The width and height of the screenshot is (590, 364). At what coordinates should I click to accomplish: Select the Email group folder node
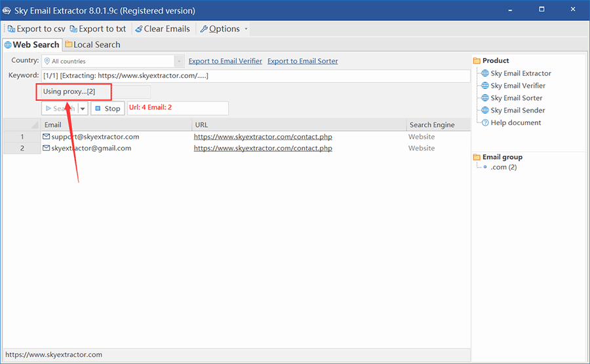pos(502,157)
